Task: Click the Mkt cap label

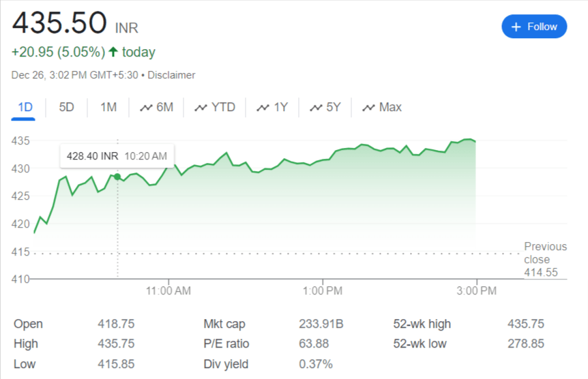Action: (224, 324)
